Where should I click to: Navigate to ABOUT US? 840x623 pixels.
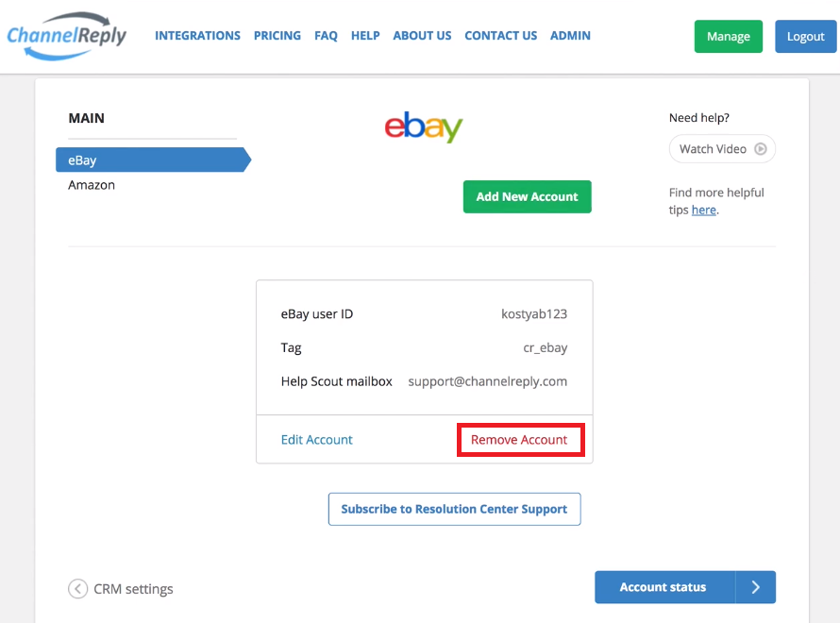click(x=422, y=36)
